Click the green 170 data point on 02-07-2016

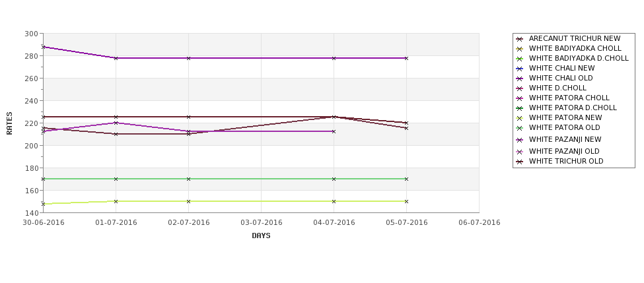188,179
